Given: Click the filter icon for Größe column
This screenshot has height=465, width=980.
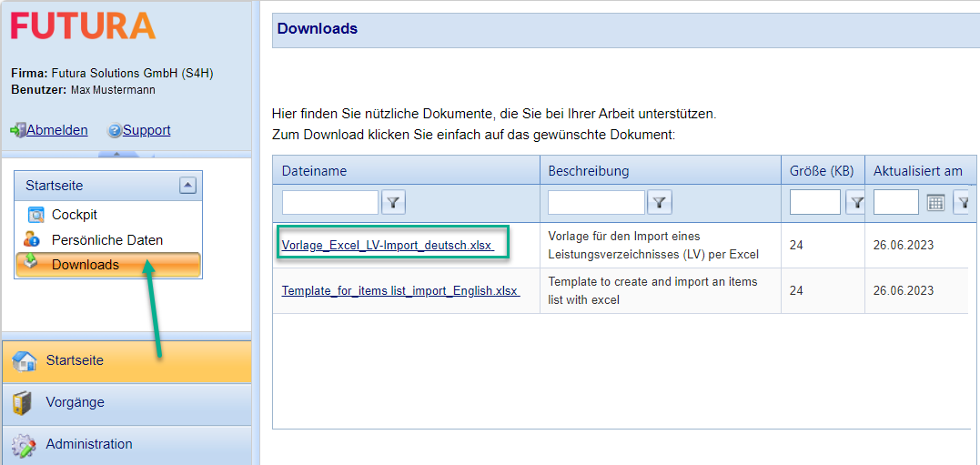Looking at the screenshot, I should click(856, 202).
